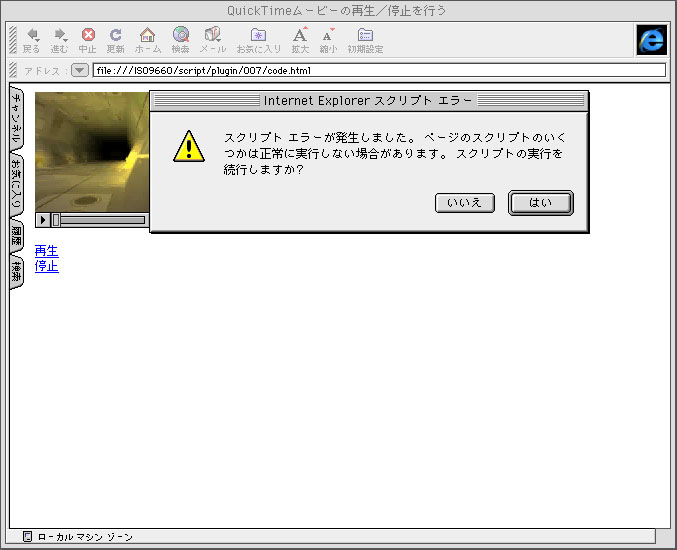The image size is (677, 550).
Task: Click the Internet Explorer スクリプト エラー title bar
Action: 369,101
